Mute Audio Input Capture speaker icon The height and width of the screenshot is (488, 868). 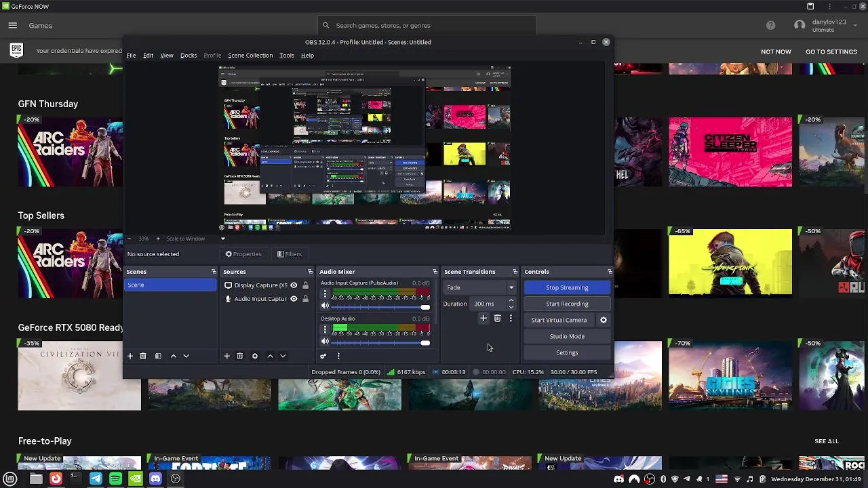tap(325, 306)
